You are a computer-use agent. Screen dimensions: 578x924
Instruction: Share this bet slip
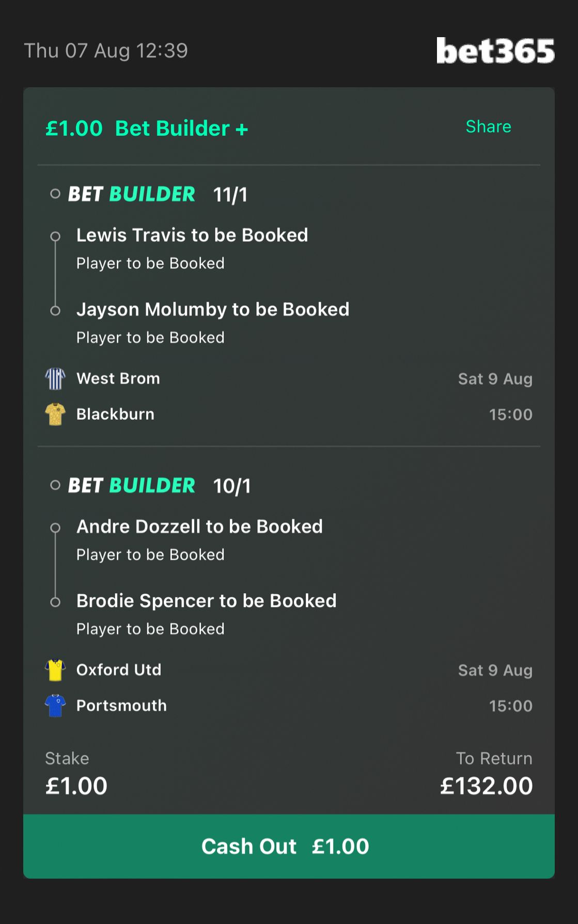point(488,126)
